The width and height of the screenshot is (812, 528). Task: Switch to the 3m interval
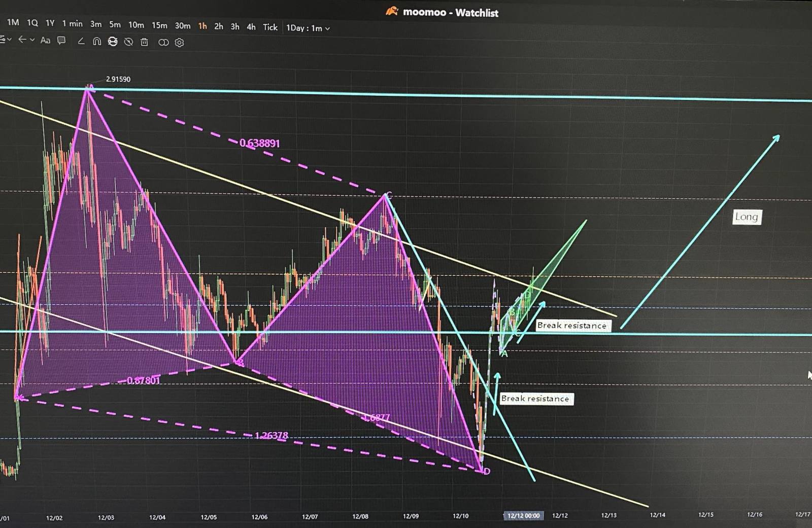tap(96, 24)
